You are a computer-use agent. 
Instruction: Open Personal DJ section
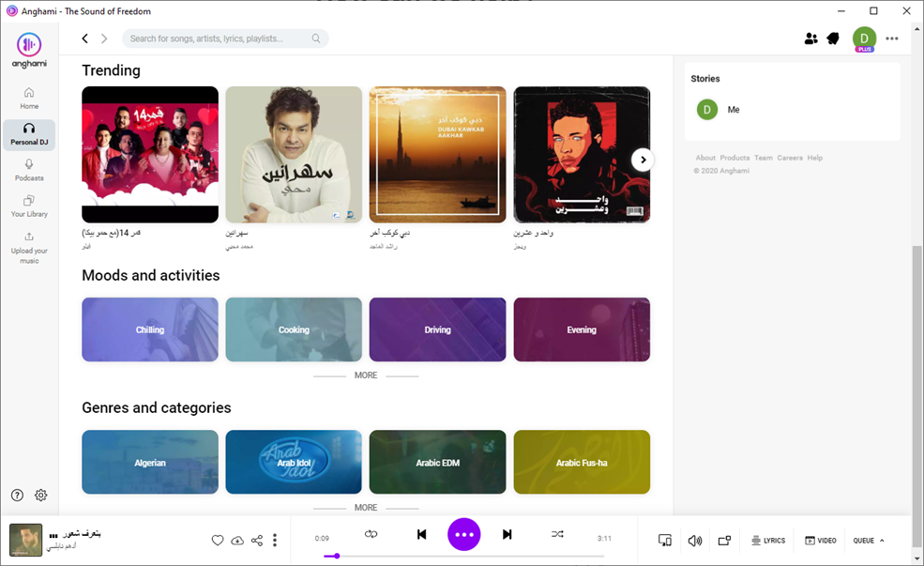29,134
